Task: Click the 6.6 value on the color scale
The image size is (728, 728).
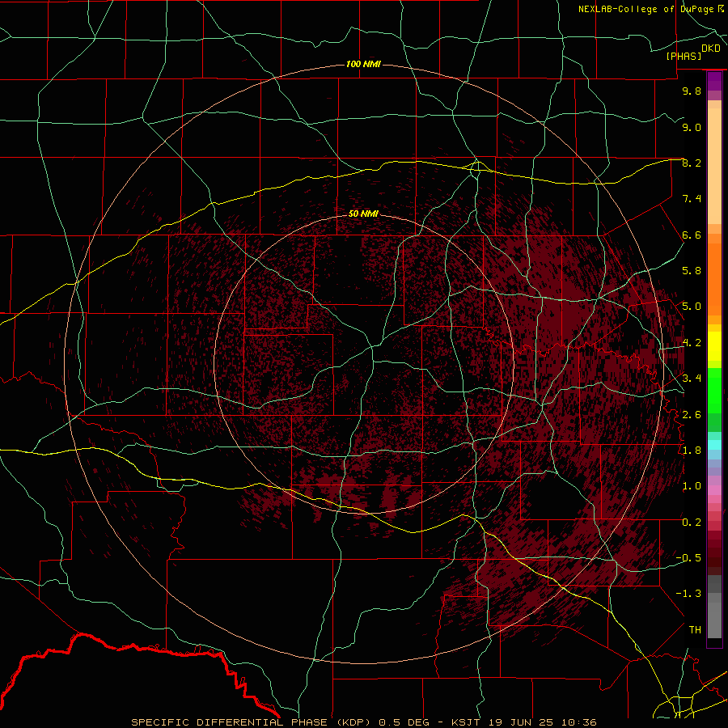Action: coord(692,235)
